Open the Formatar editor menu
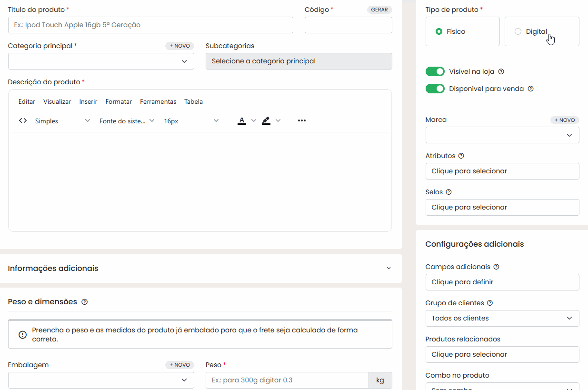 pyautogui.click(x=119, y=101)
